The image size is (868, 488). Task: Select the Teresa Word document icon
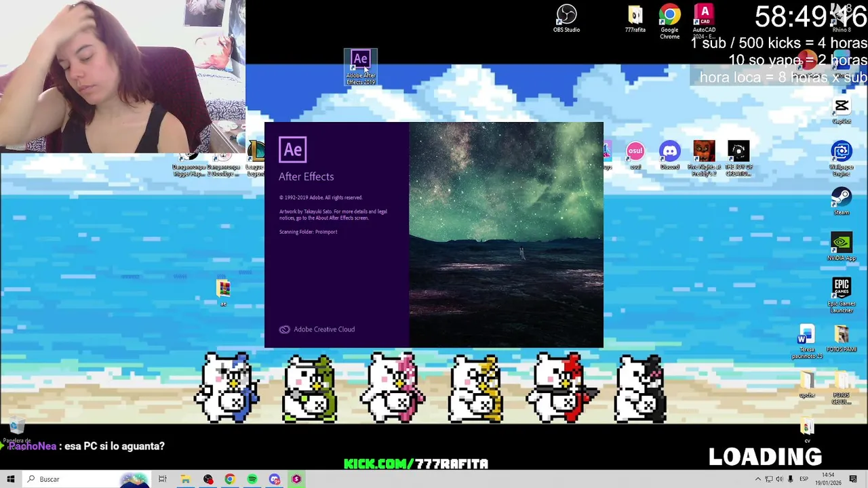pyautogui.click(x=806, y=342)
